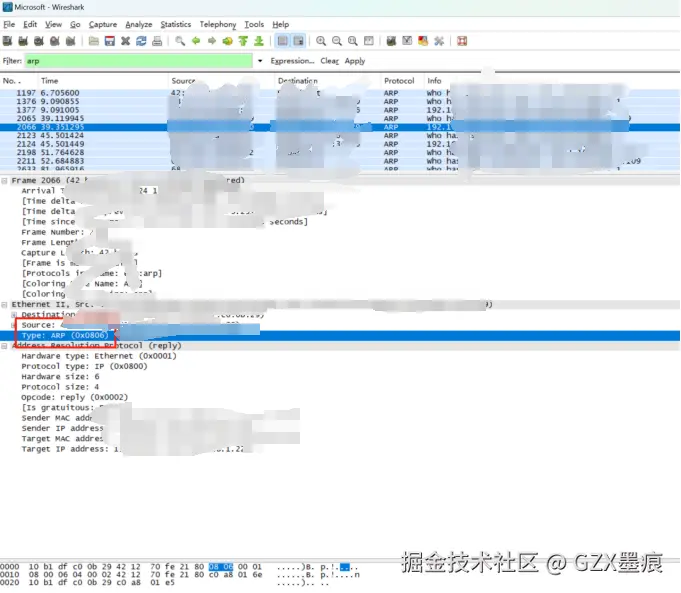
Task: Open the filter history dropdown arrow
Action: pyautogui.click(x=260, y=61)
